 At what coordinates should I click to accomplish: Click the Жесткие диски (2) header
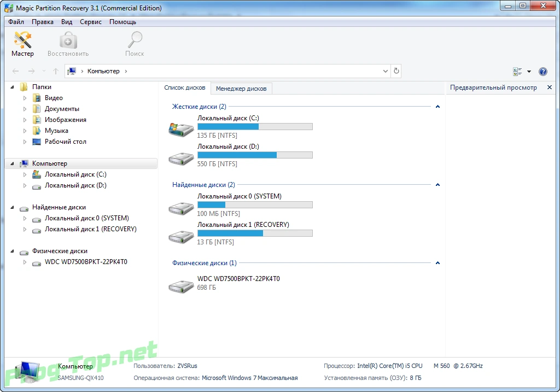[x=199, y=107]
